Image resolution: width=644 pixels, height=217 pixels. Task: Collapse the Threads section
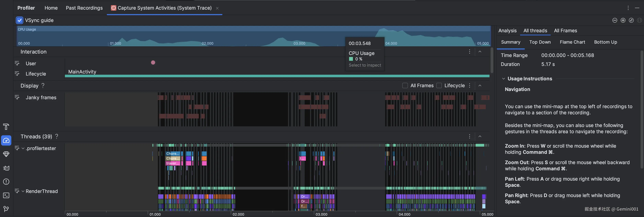point(480,136)
